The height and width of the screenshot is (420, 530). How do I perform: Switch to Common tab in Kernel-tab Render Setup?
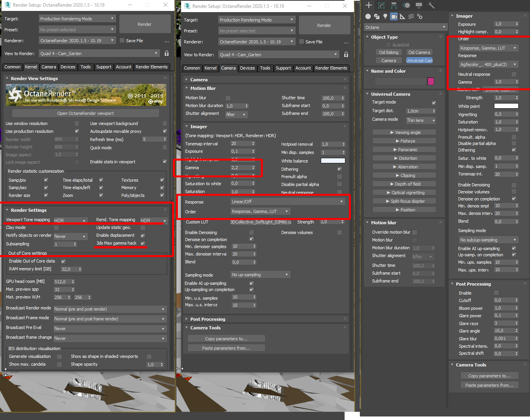click(13, 67)
